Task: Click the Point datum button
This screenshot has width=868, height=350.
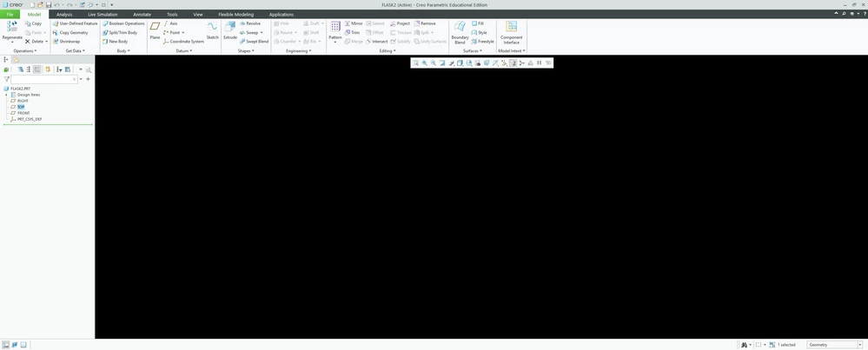Action: 172,33
